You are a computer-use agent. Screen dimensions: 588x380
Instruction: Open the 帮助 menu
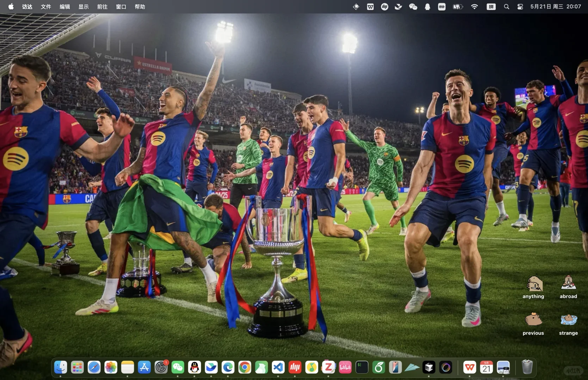[140, 6]
